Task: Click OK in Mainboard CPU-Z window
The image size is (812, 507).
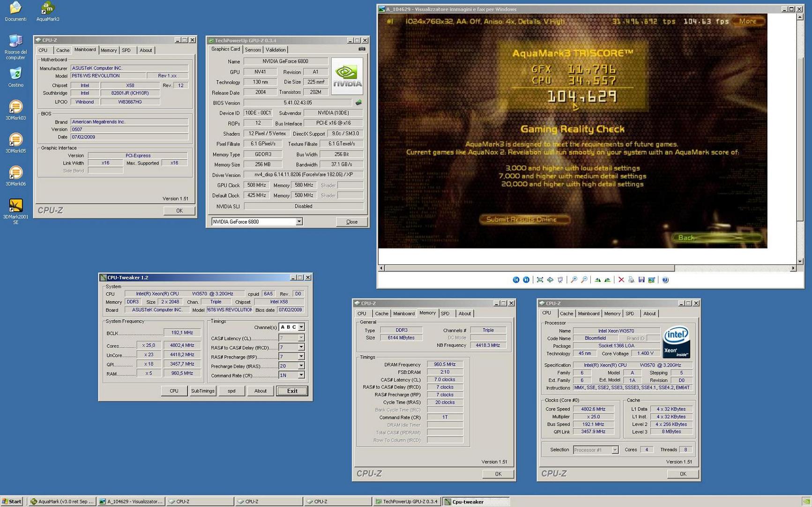Action: click(x=179, y=211)
